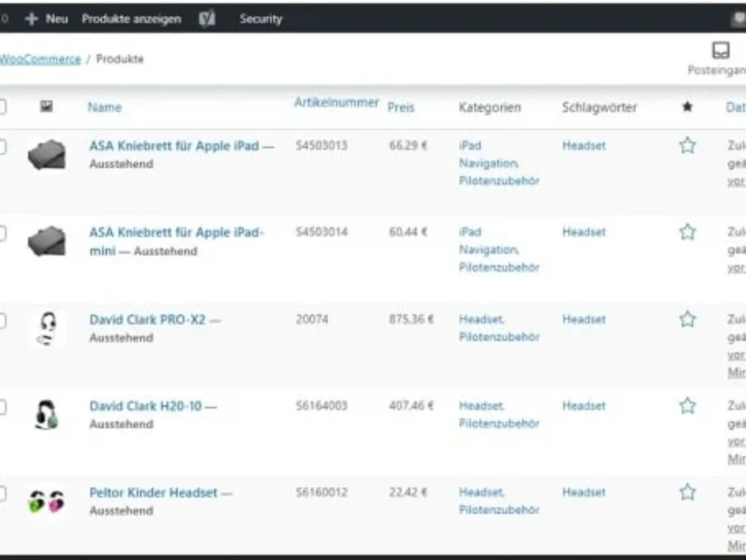Open product ASA Kniebrett für Apple iPad-mini
This screenshot has height=560, width=746.
point(176,241)
